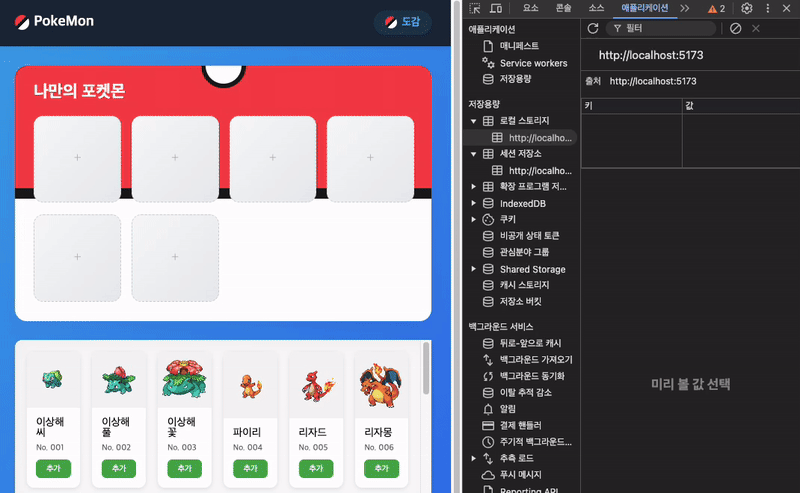Collapse the 세션 저장소 tree node
This screenshot has height=493, width=800.
(x=473, y=154)
